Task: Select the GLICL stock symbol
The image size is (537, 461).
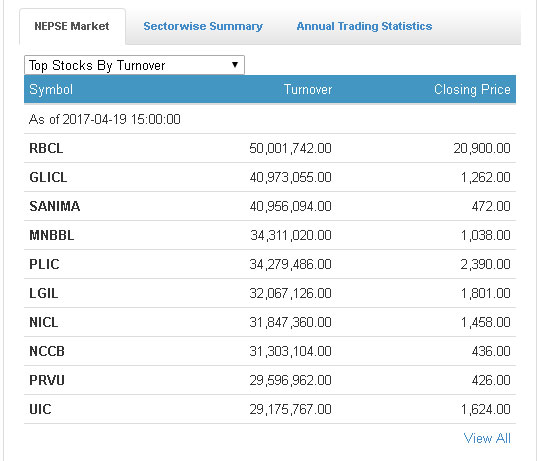Action: (x=48, y=177)
